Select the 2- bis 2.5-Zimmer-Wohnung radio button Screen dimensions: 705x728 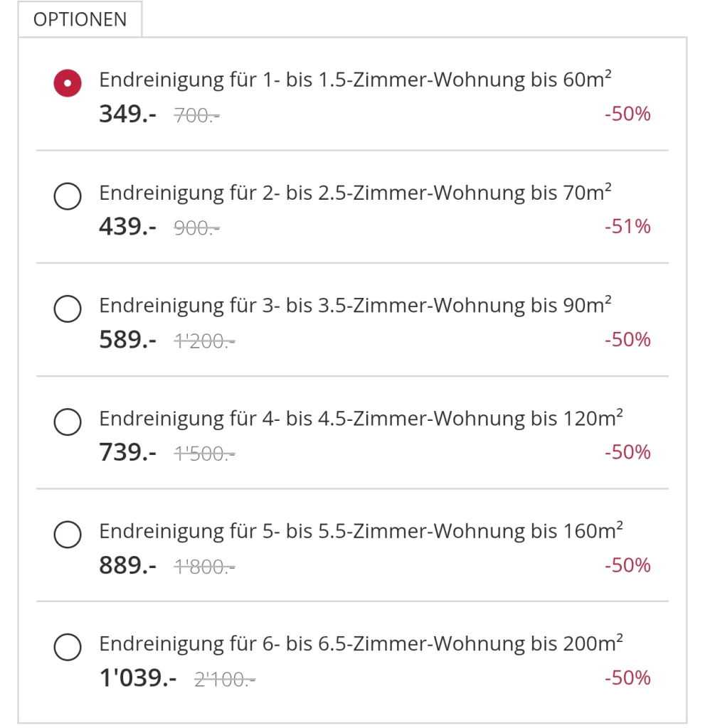[x=67, y=197]
